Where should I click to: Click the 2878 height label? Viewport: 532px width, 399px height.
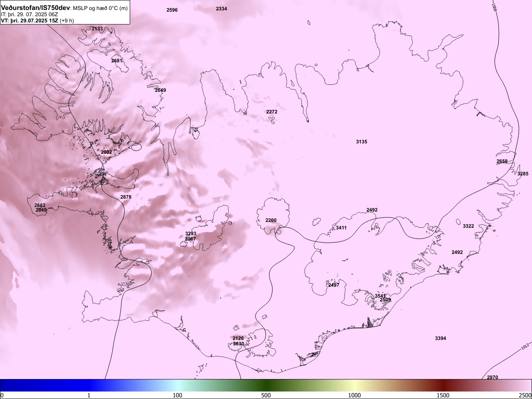pos(126,197)
